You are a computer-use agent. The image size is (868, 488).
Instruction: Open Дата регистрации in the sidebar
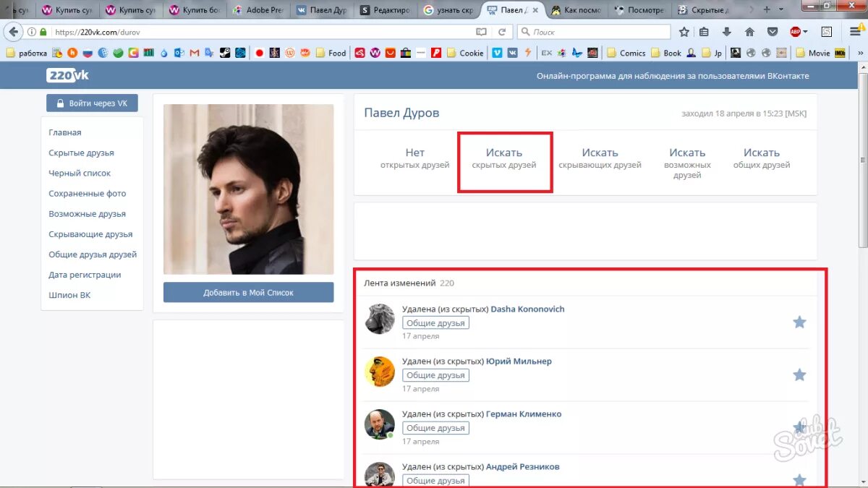tap(85, 275)
